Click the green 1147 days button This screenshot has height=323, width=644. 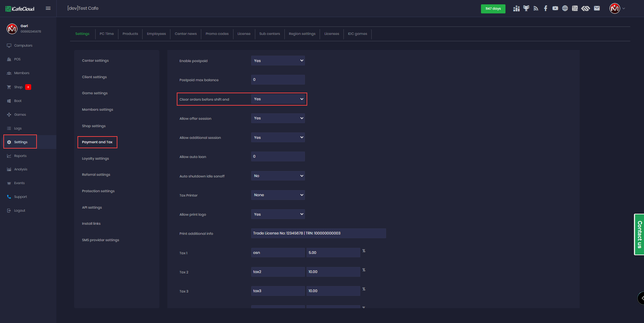coord(493,9)
